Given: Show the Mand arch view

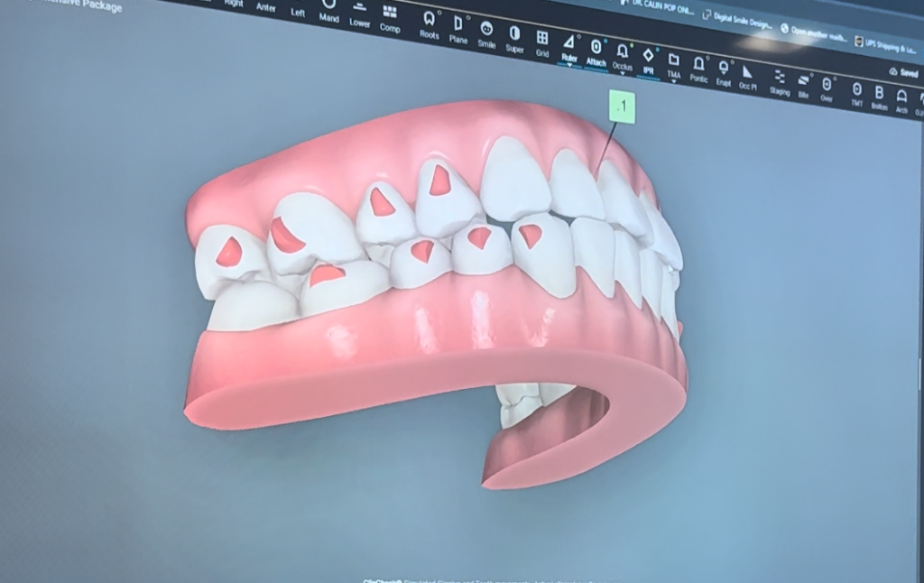Looking at the screenshot, I should pos(328,11).
